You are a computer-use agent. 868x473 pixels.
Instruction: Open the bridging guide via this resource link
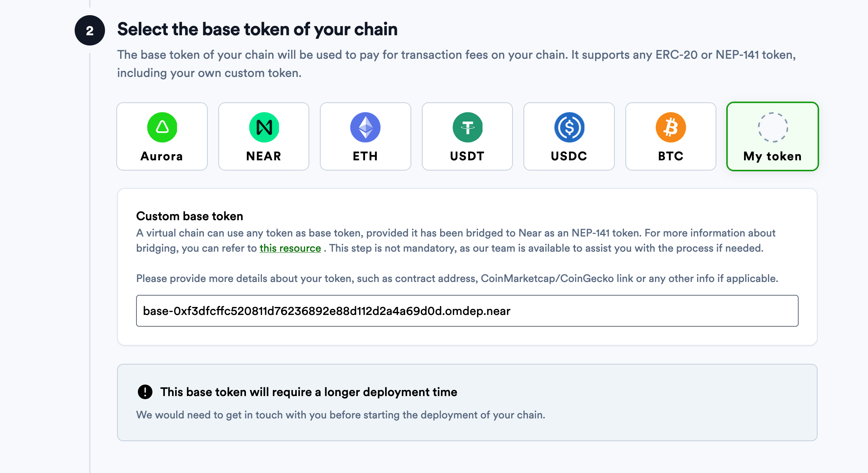click(x=290, y=248)
